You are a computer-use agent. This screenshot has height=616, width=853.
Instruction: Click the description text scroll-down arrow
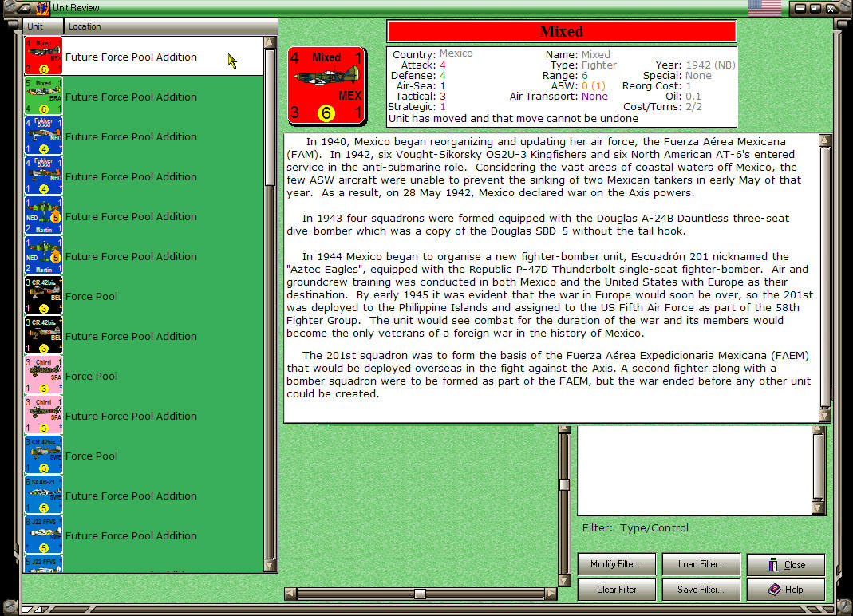coord(825,416)
